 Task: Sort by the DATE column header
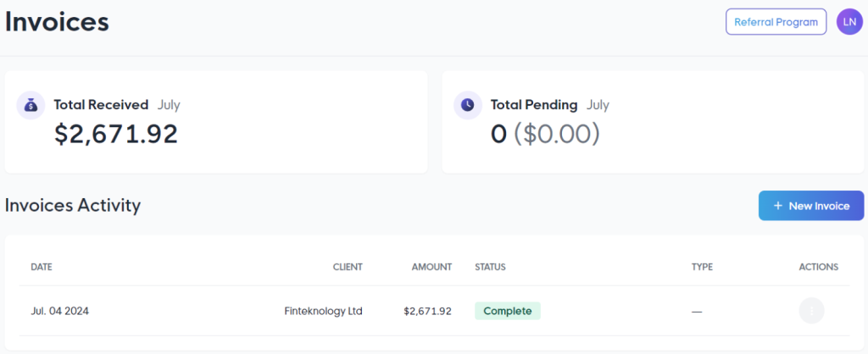click(x=42, y=267)
